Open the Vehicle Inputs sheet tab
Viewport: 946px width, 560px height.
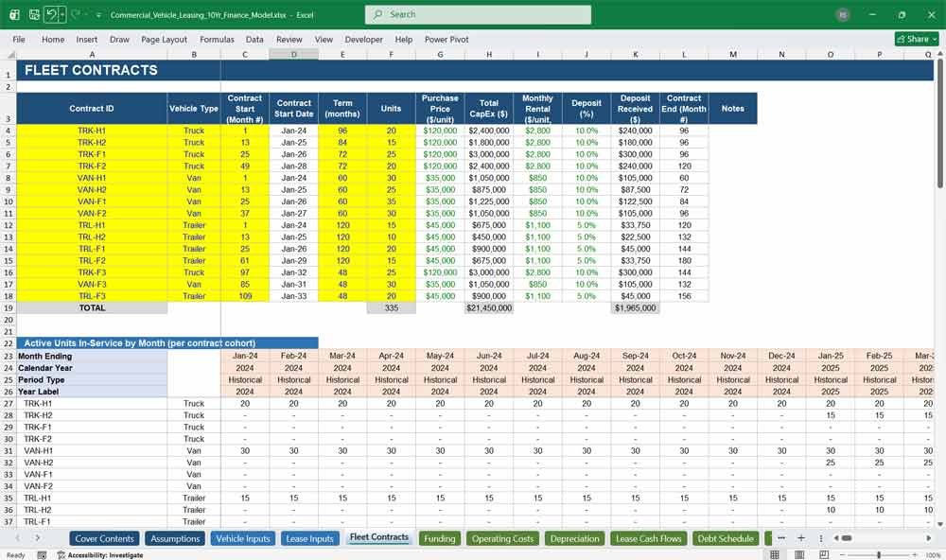pos(243,538)
